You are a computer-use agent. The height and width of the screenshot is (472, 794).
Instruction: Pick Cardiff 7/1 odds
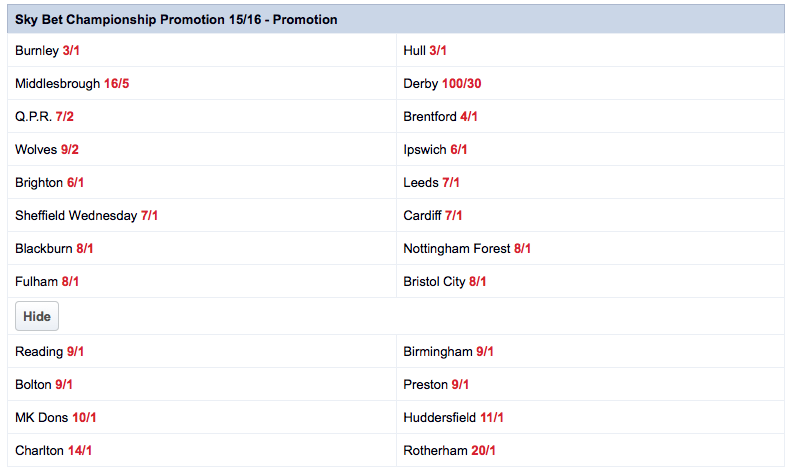(454, 215)
